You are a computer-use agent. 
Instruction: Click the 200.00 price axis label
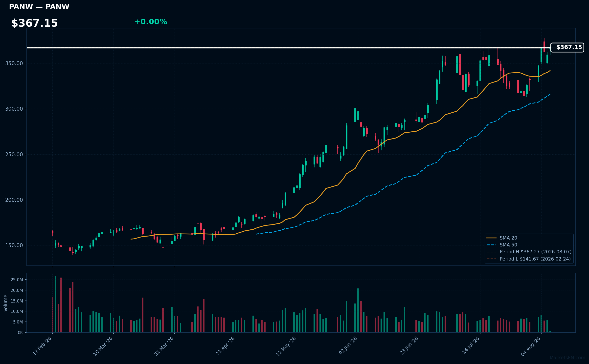click(14, 200)
